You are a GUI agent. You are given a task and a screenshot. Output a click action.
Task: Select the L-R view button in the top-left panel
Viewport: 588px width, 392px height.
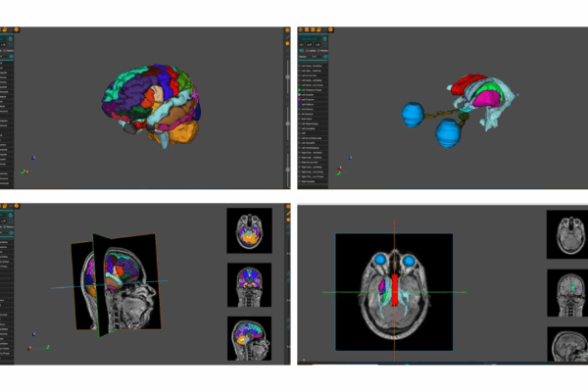pyautogui.click(x=3, y=45)
